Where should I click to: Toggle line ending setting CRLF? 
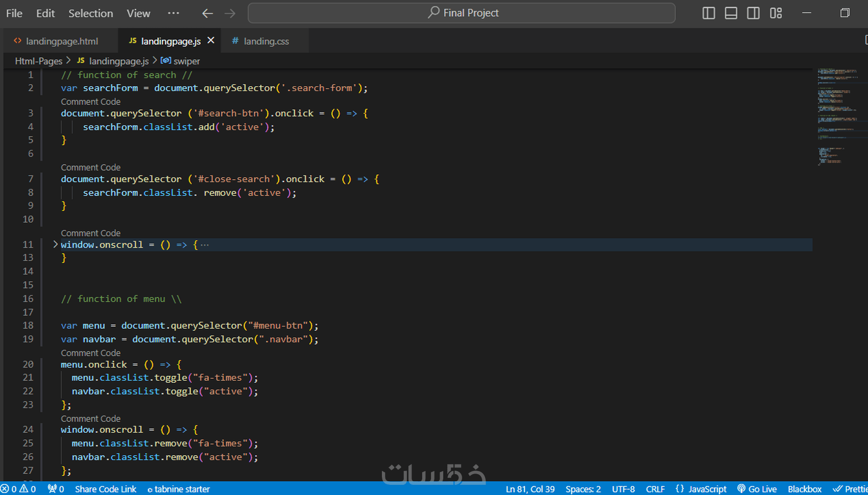click(655, 489)
